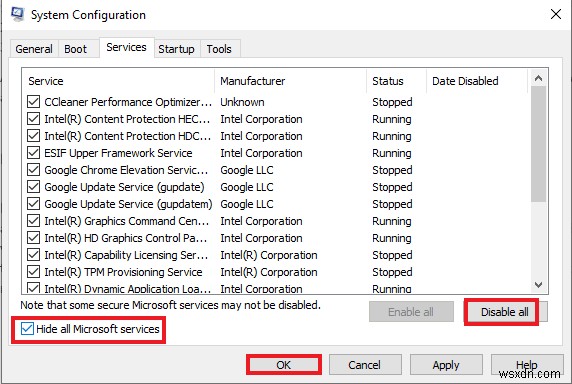The height and width of the screenshot is (384, 572).
Task: Toggle Intel(R) Content Protection HDC checkbox
Action: [34, 136]
